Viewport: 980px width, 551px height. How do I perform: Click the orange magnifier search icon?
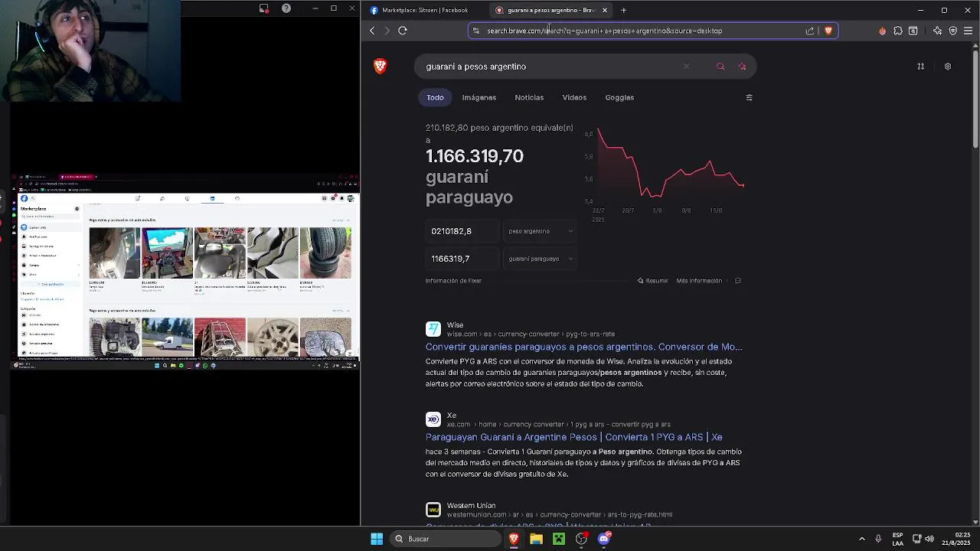coord(720,67)
